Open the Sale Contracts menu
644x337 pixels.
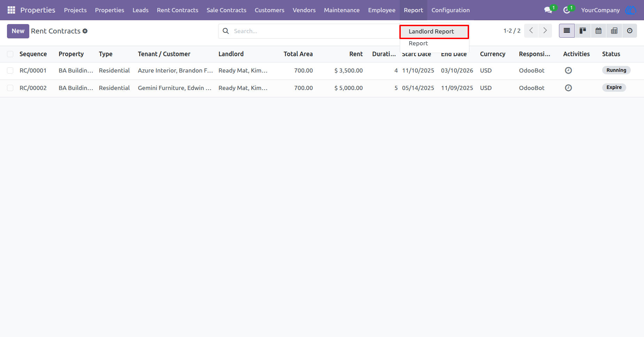[x=227, y=10]
